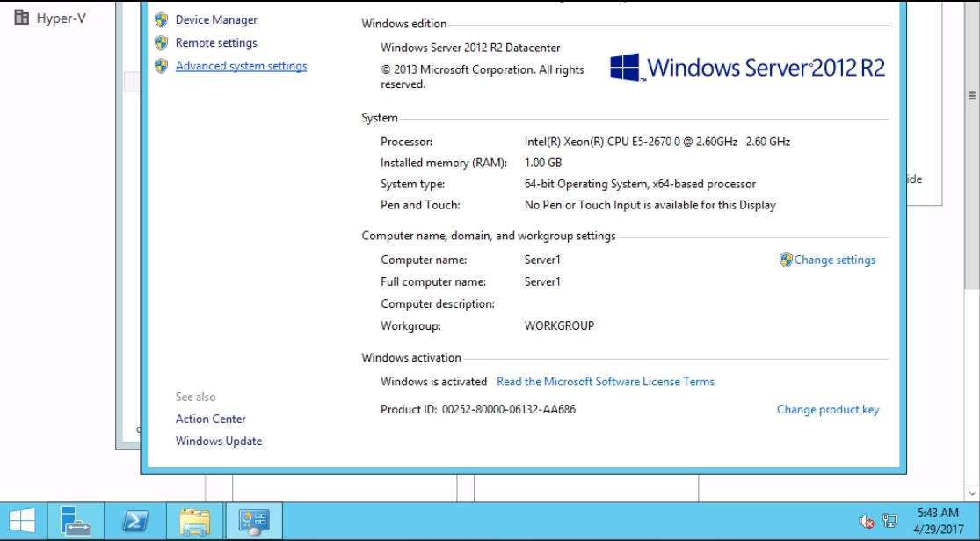The width and height of the screenshot is (980, 541).
Task: Click the taskbar clock showing 5:43 AM
Action: (939, 521)
